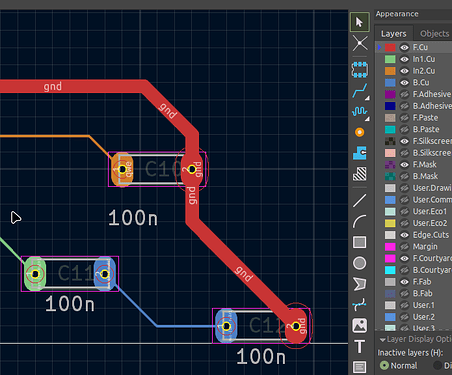This screenshot has height=375, width=452.
Task: Collapse Layer Display Options section
Action: pyautogui.click(x=383, y=340)
